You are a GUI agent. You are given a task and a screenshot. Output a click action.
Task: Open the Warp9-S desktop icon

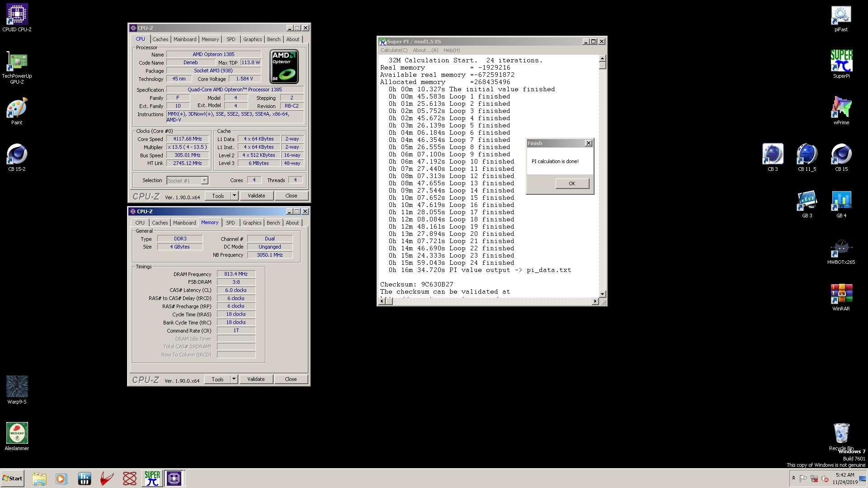[x=17, y=390]
